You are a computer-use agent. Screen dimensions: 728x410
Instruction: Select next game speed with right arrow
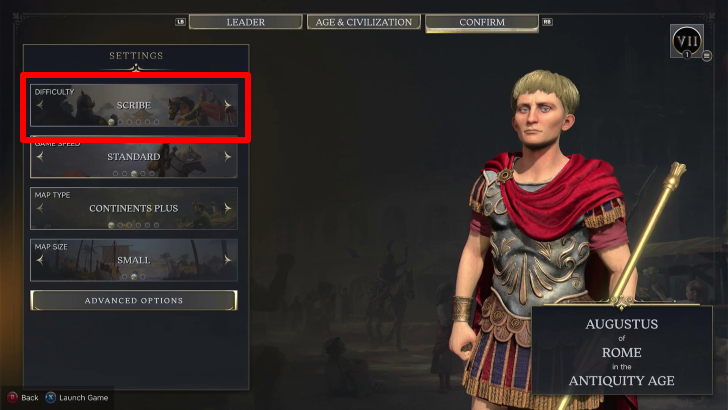(228, 156)
